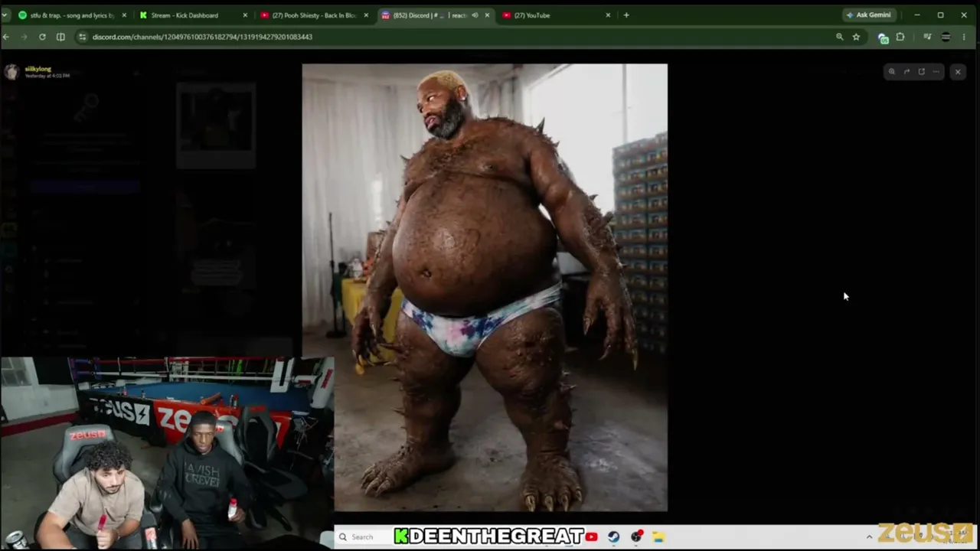Viewport: 980px width, 551px height.
Task: Open the Chrome three-dot menu
Action: pos(964,37)
